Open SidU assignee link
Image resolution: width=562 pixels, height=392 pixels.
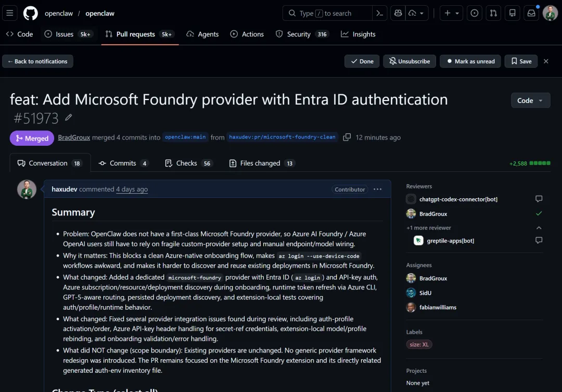[x=425, y=293]
